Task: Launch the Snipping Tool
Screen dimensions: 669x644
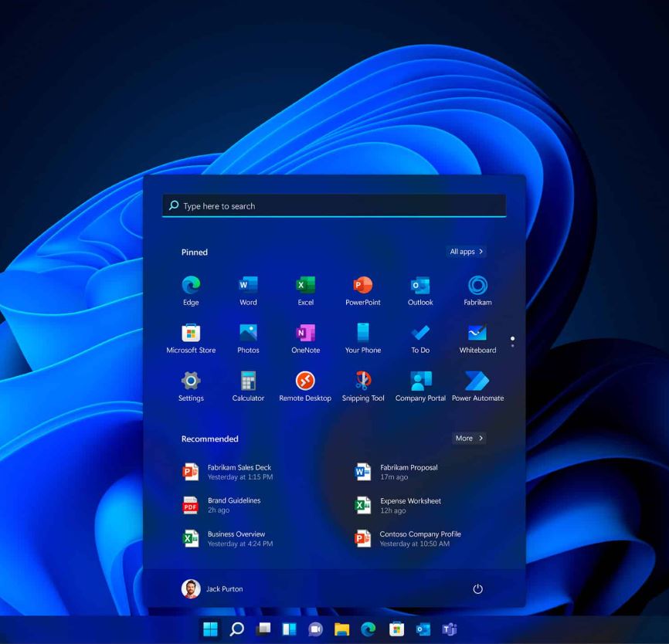Action: 362,381
